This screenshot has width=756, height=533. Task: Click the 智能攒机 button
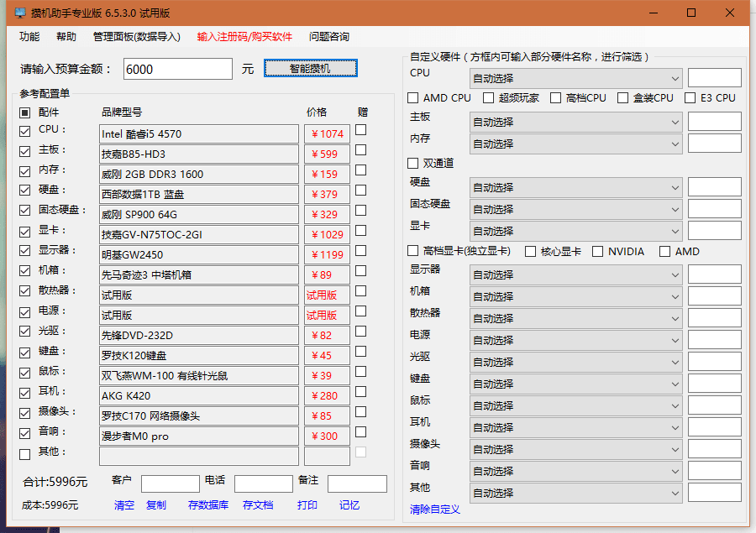coord(311,68)
